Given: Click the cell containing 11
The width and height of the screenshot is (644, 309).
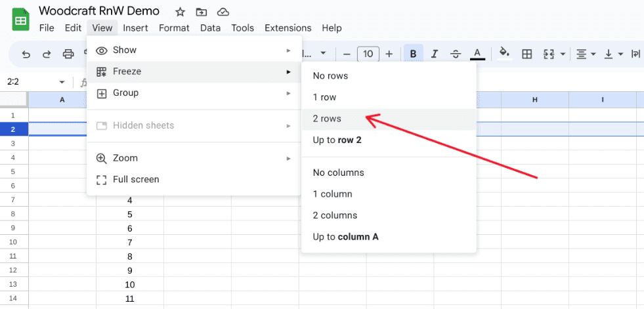Looking at the screenshot, I should 130,299.
